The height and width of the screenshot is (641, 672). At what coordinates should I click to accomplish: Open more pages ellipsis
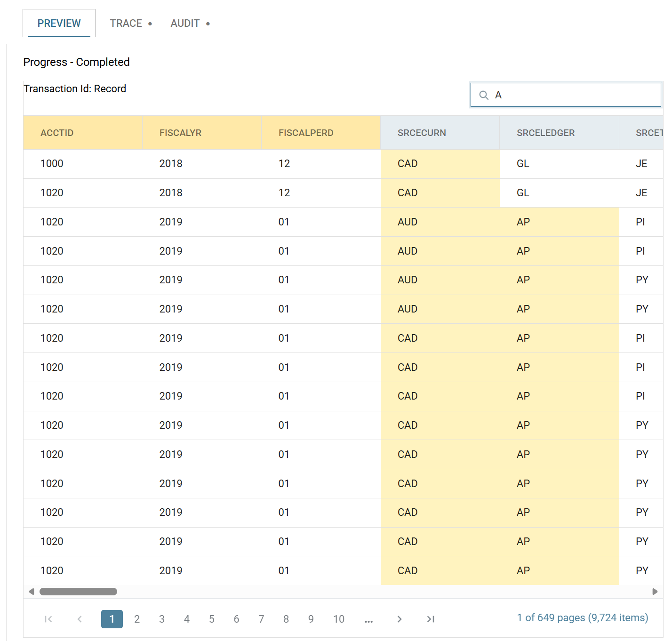(x=368, y=620)
